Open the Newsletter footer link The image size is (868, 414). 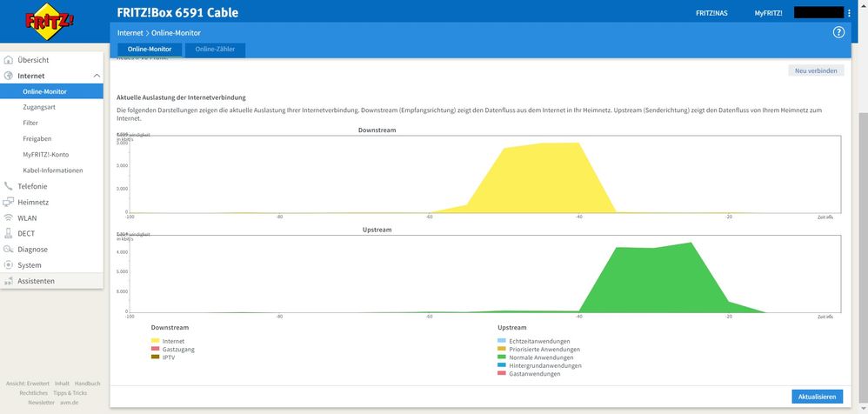tap(41, 403)
